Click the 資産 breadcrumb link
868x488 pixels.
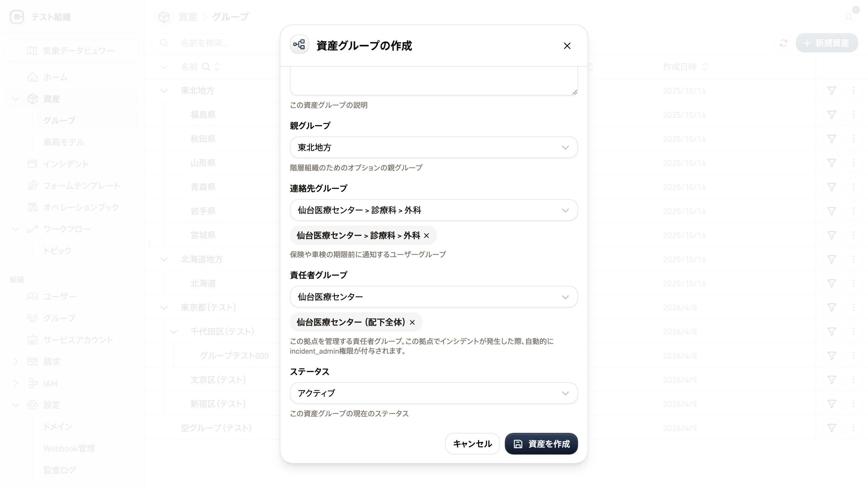pos(188,17)
